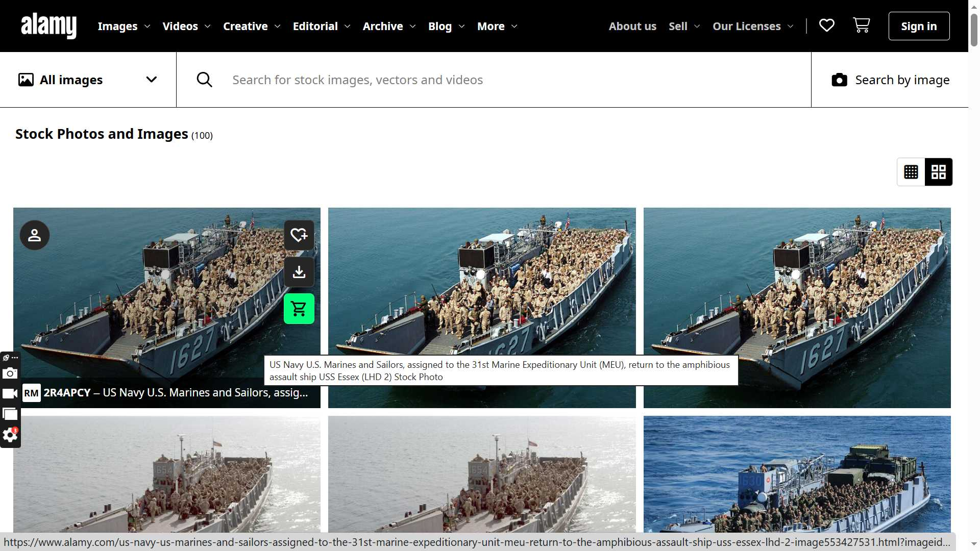Expand the More menu in navigation
The height and width of the screenshot is (551, 980).
pos(497,26)
